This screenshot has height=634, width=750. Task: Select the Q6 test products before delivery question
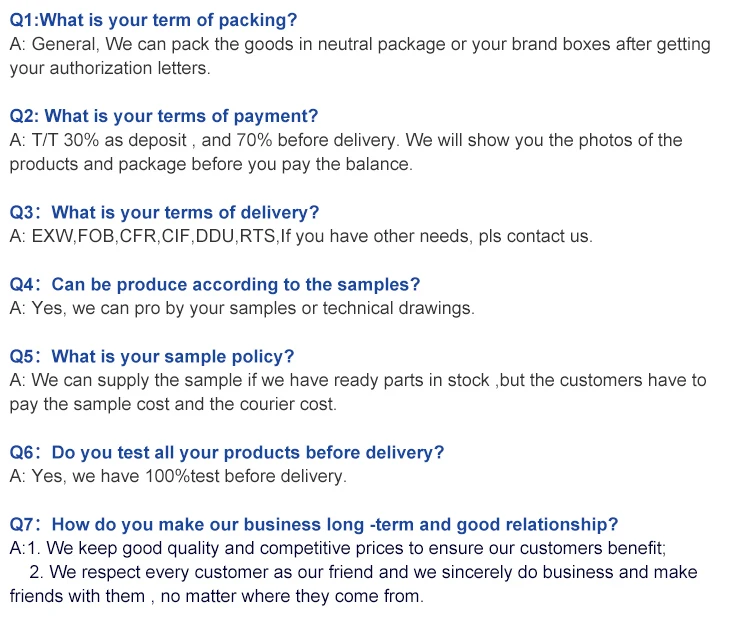click(226, 452)
